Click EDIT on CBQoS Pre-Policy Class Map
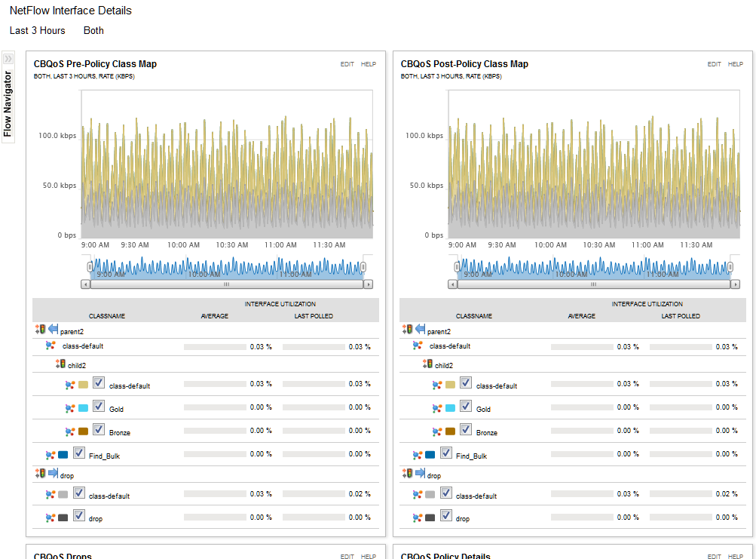The height and width of the screenshot is (559, 756). [347, 64]
